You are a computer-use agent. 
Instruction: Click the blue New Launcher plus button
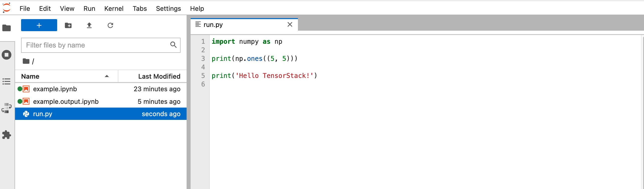tap(39, 25)
